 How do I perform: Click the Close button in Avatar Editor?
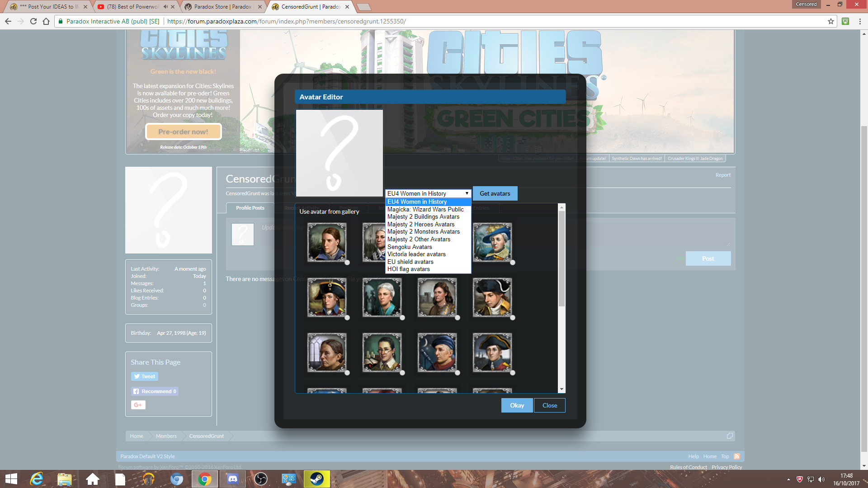coord(550,405)
